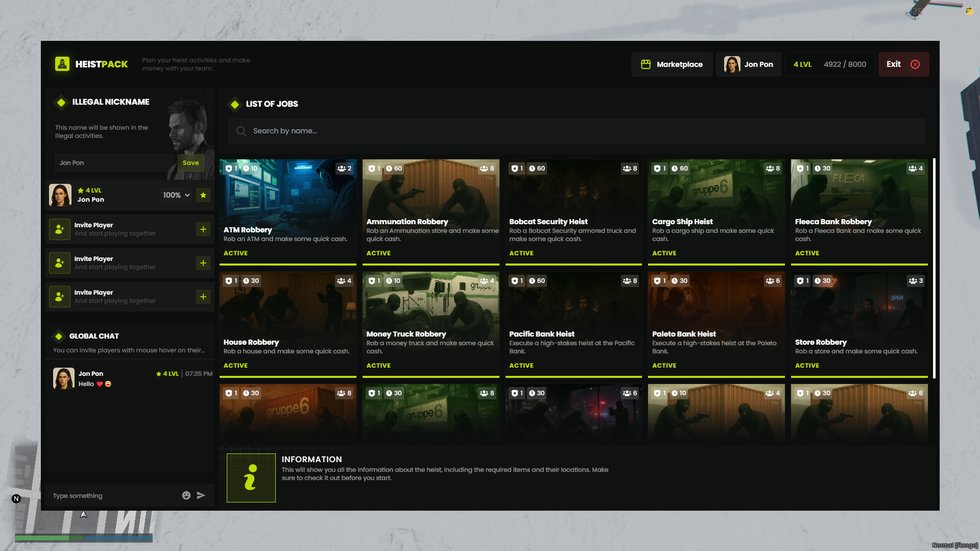Exit the HeistPack menu

(903, 64)
